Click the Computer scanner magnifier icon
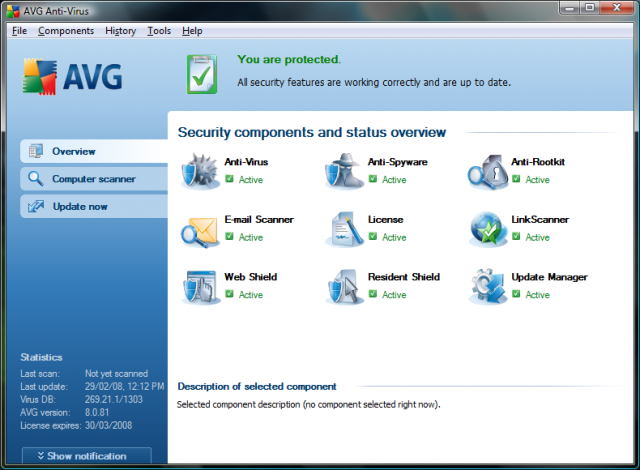640x470 pixels. (x=36, y=178)
